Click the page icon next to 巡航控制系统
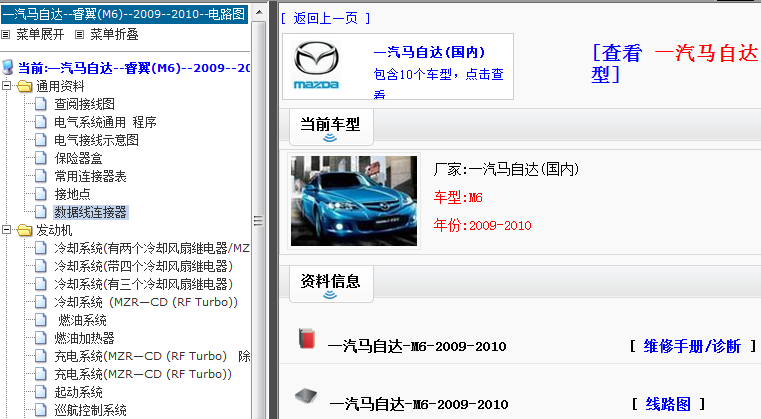Image resolution: width=761 pixels, height=419 pixels. (x=41, y=410)
